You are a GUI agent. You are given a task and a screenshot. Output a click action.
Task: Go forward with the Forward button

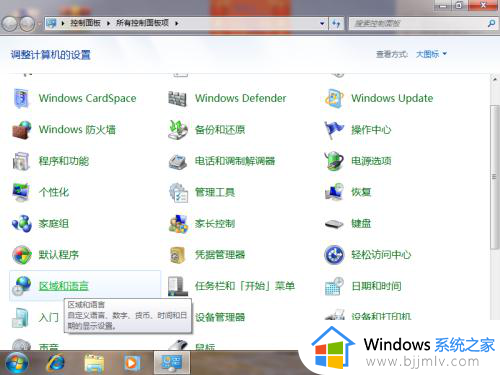pyautogui.click(x=27, y=24)
